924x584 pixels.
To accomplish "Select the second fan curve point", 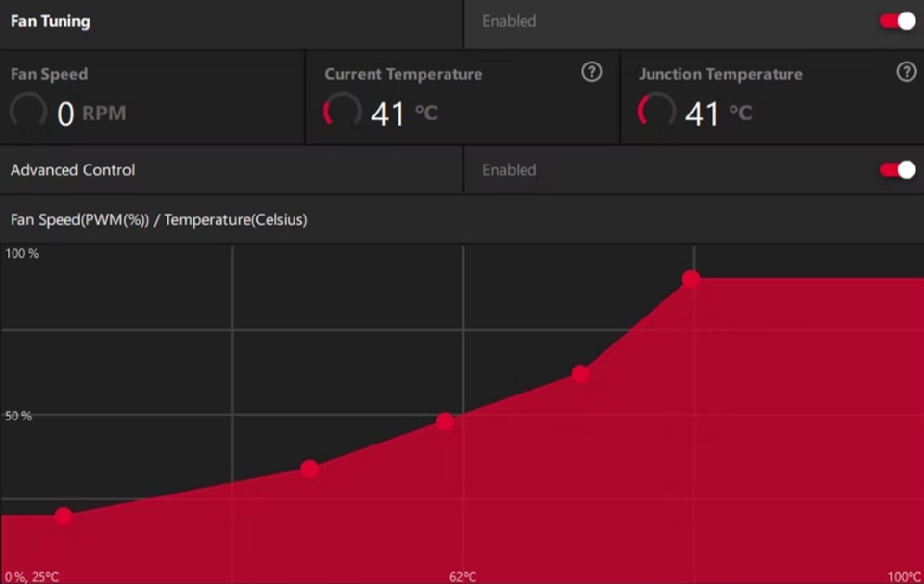I will coord(309,470).
